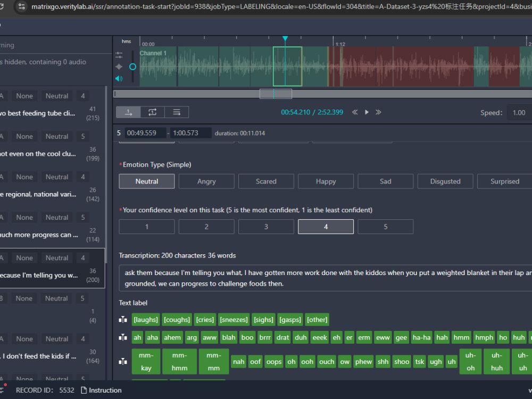Jump backward with the rewind double-chevron

click(355, 112)
